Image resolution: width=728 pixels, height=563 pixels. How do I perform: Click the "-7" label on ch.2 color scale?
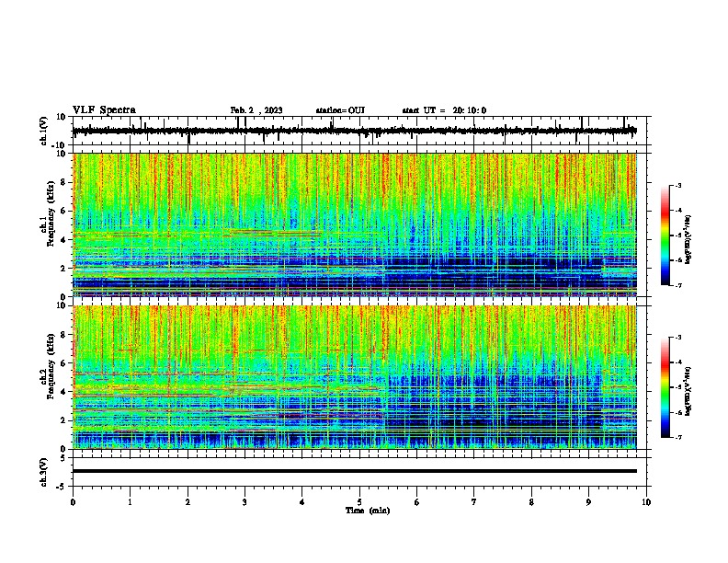pos(677,437)
